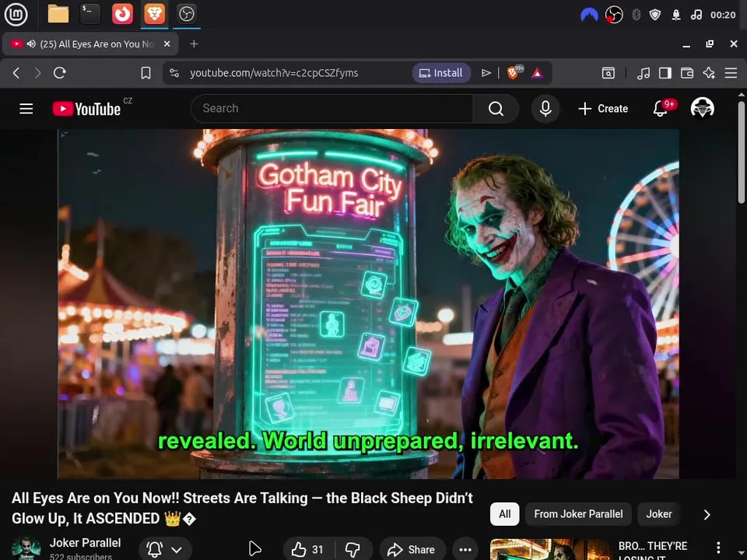Mute the tab via speaker icon
747x560 pixels.
tap(31, 44)
